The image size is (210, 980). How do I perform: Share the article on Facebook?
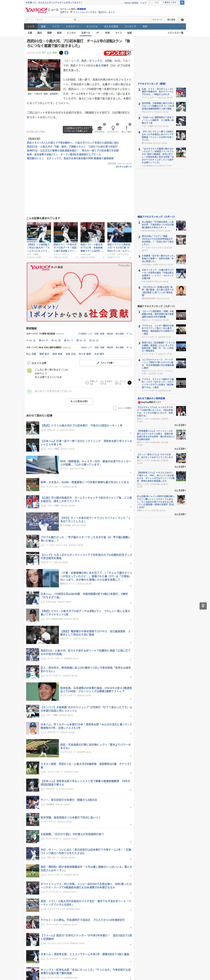(66, 53)
